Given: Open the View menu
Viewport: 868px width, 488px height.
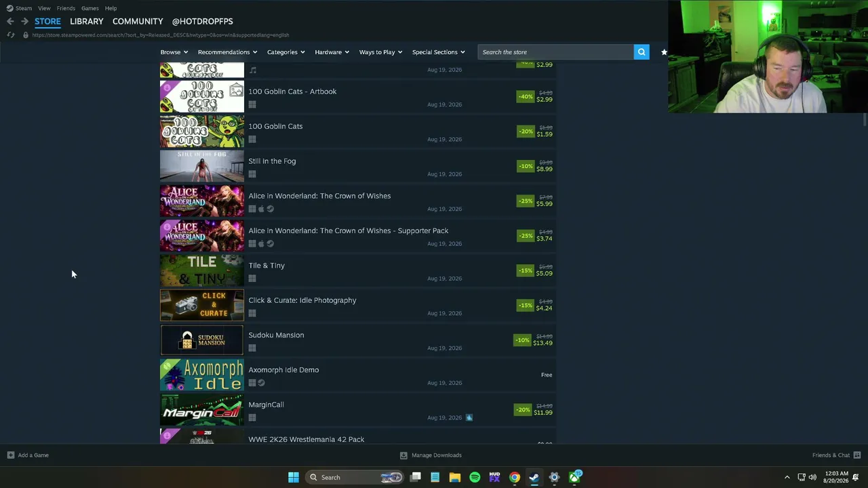Looking at the screenshot, I should (x=44, y=8).
